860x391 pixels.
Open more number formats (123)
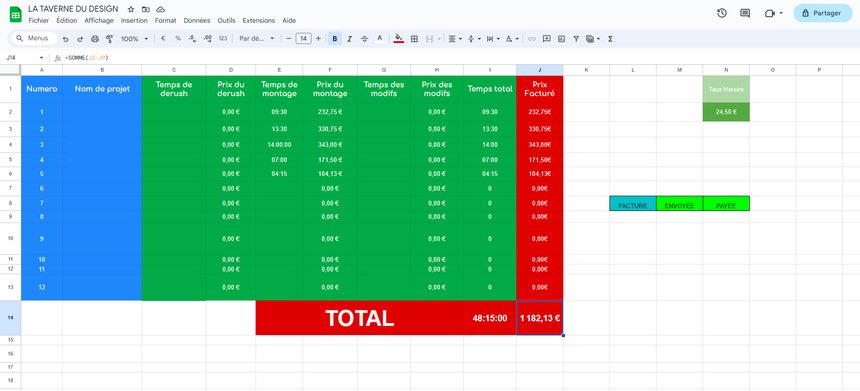pyautogui.click(x=223, y=39)
